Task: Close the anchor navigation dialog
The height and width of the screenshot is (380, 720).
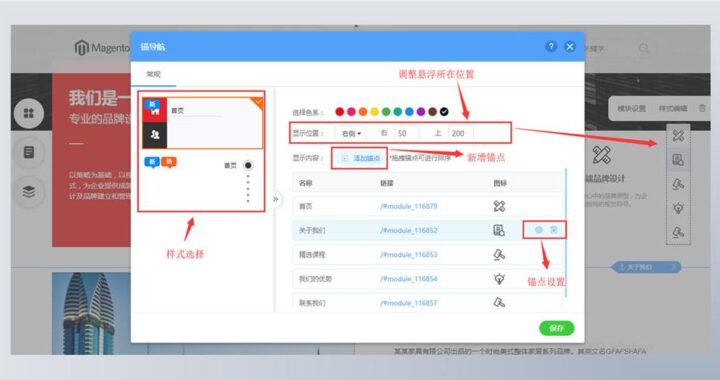Action: pyautogui.click(x=570, y=46)
